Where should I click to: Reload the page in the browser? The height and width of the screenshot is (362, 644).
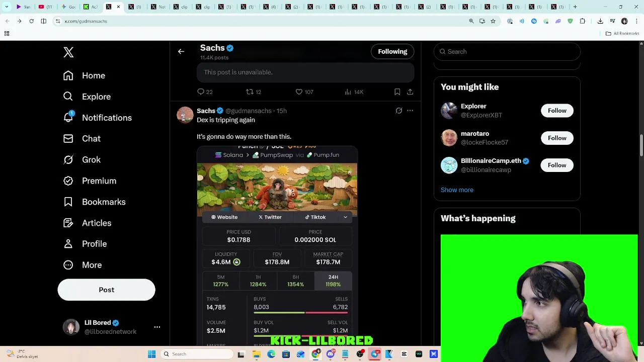tap(31, 21)
